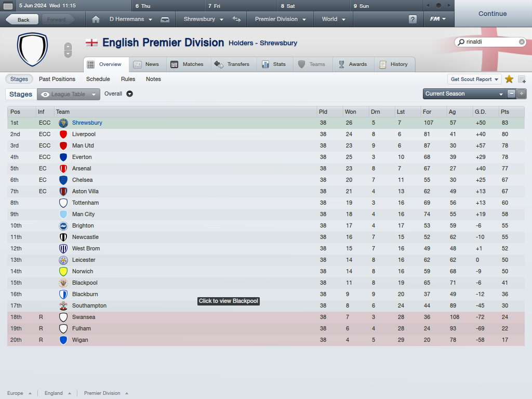
Task: Click the home icon in navigation bar
Action: (x=96, y=19)
